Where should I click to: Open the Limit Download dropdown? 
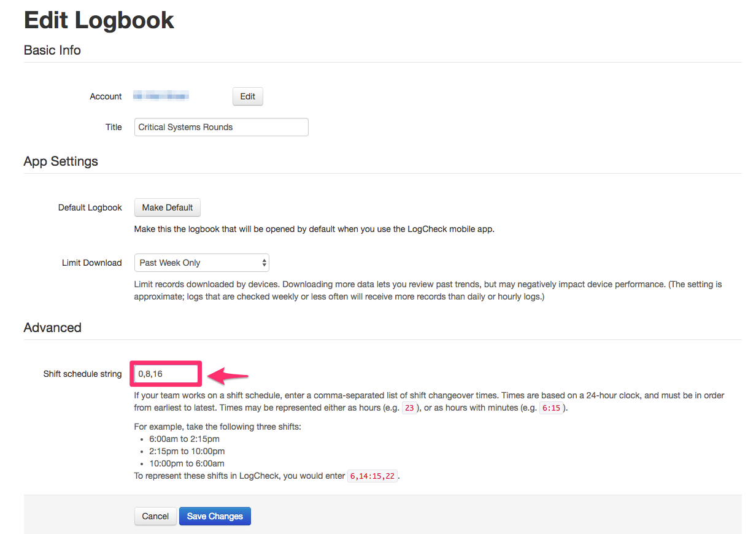point(201,263)
